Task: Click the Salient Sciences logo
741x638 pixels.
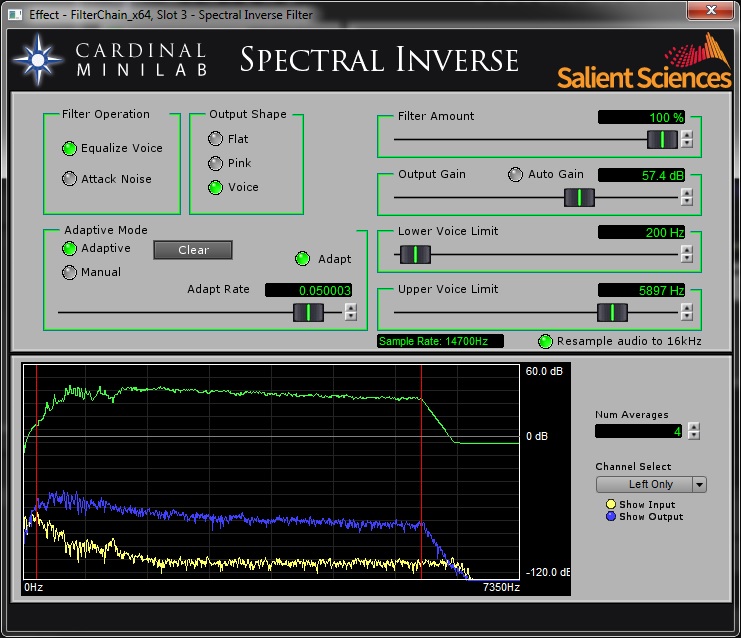Action: pyautogui.click(x=644, y=61)
